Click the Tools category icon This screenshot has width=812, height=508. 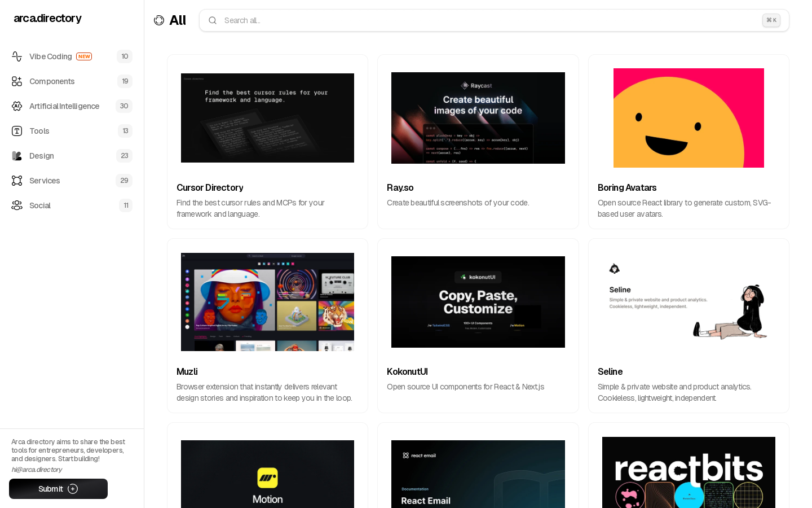pyautogui.click(x=17, y=131)
